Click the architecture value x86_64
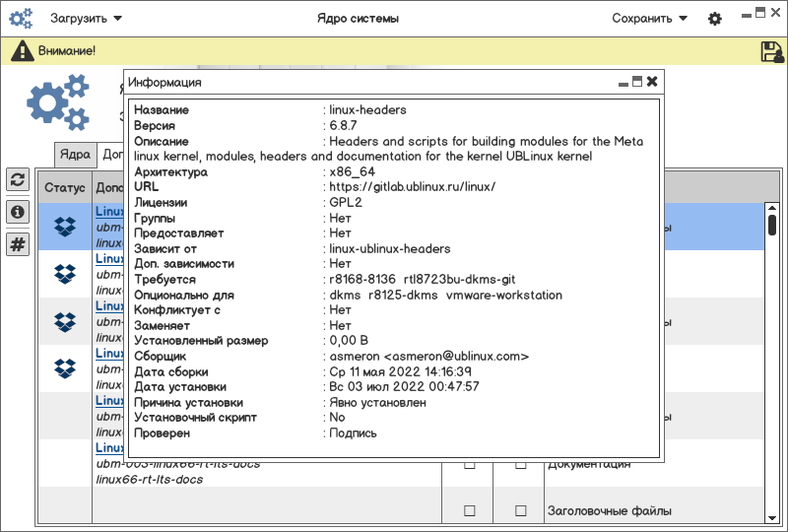Viewport: 788px width, 532px height. [x=353, y=172]
